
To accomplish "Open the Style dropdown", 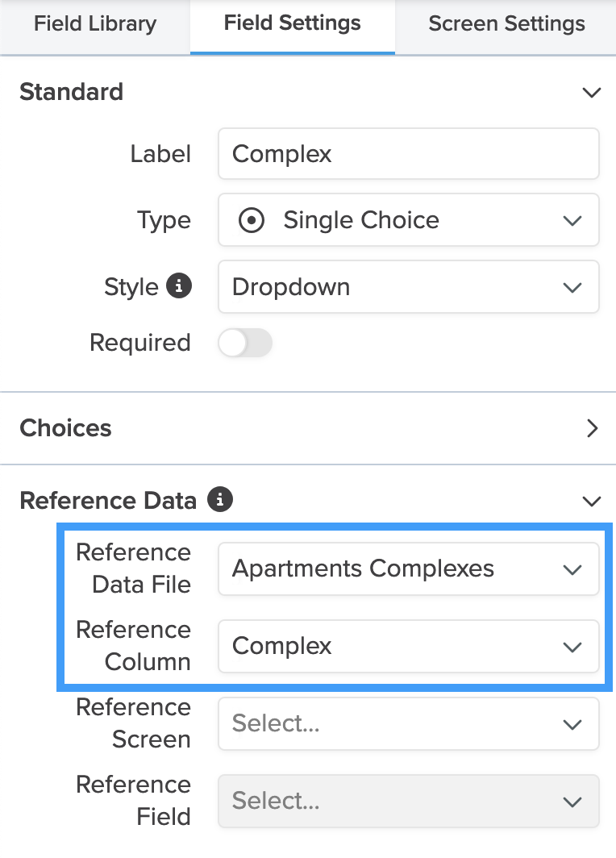I will tap(408, 287).
